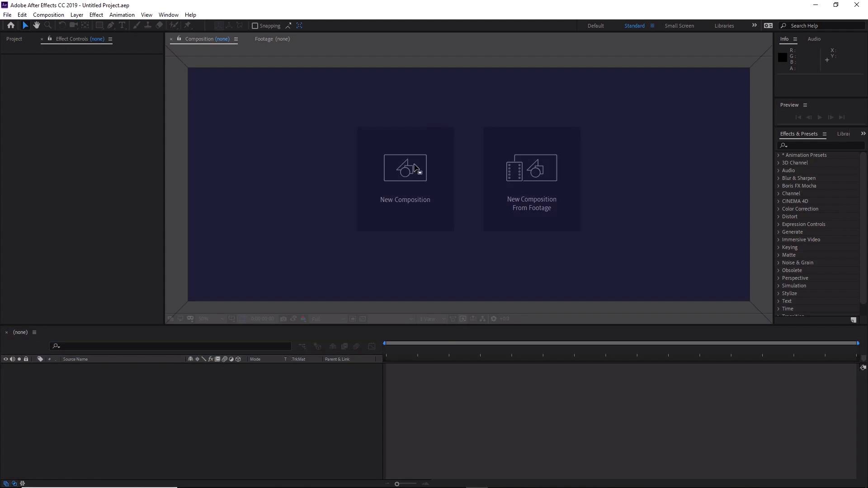The image size is (868, 488).
Task: Select the Rectangle shape tool
Action: pos(99,25)
